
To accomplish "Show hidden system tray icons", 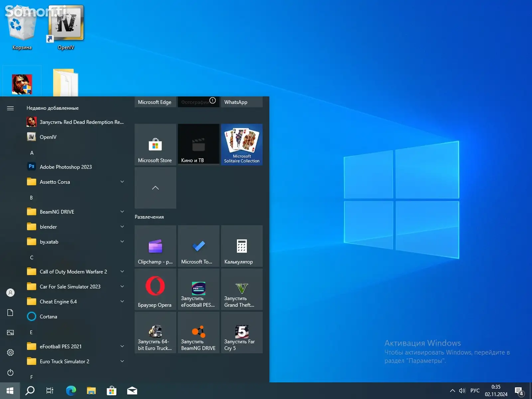I will [x=453, y=391].
